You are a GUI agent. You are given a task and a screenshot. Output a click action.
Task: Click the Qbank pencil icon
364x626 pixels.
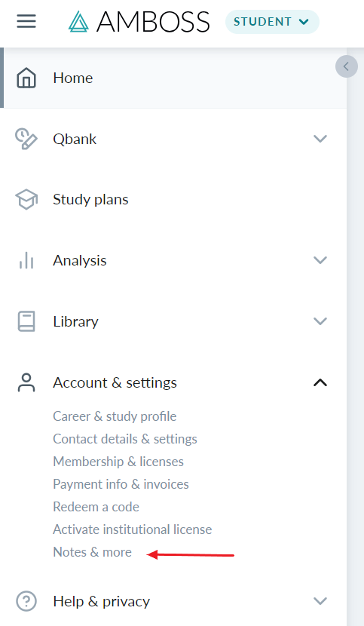click(x=26, y=139)
